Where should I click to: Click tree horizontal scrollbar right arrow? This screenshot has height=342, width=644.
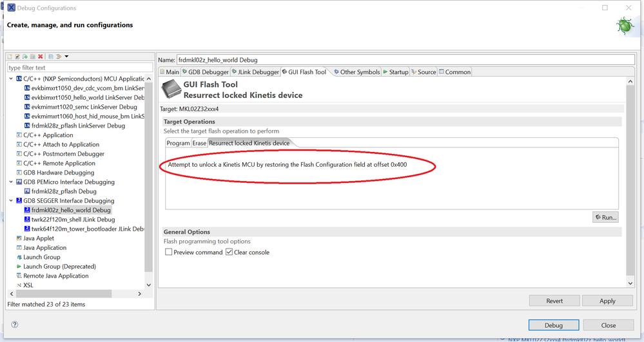[140, 294]
